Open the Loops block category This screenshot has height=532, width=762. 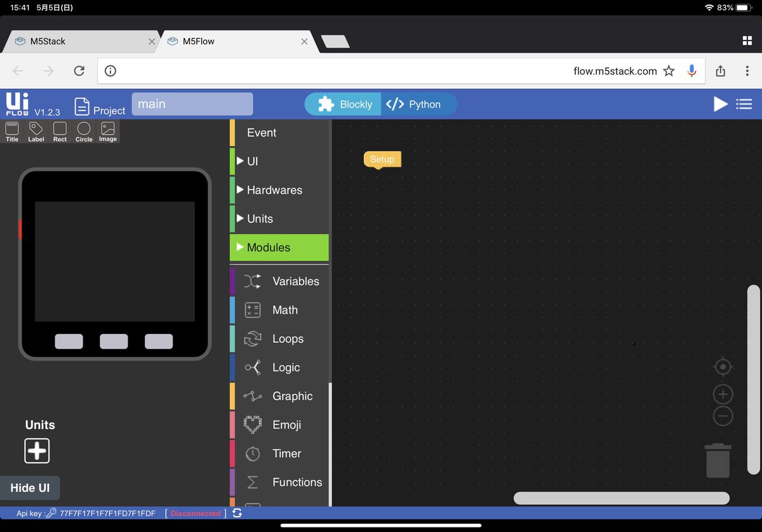(279, 339)
